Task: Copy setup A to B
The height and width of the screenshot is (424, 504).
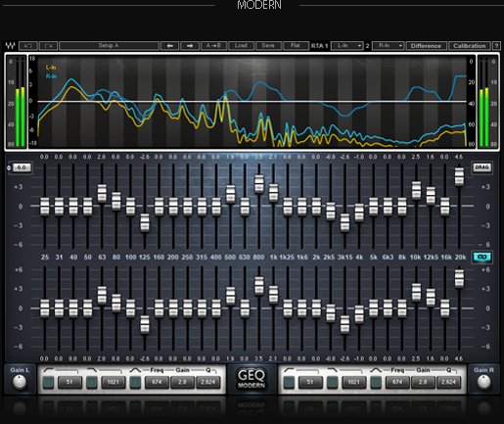Action: tap(213, 46)
